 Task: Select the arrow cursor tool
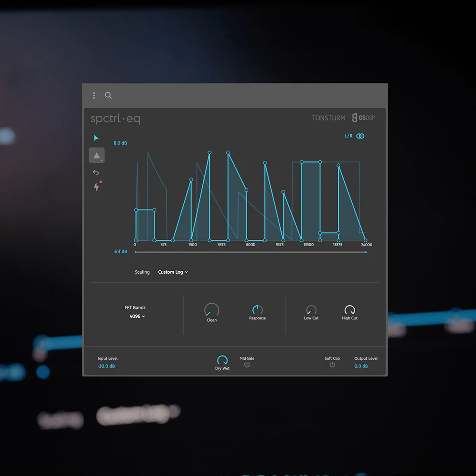tap(97, 138)
